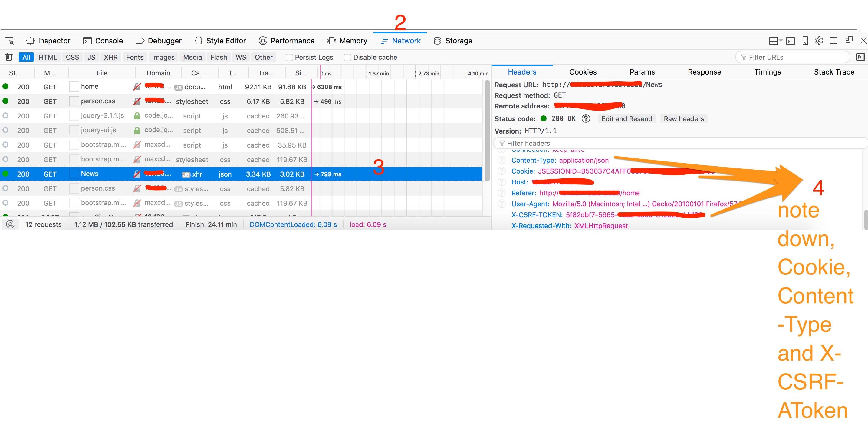Viewport: 868px width, 432px height.
Task: Toggle the XHR request filter
Action: [x=110, y=57]
